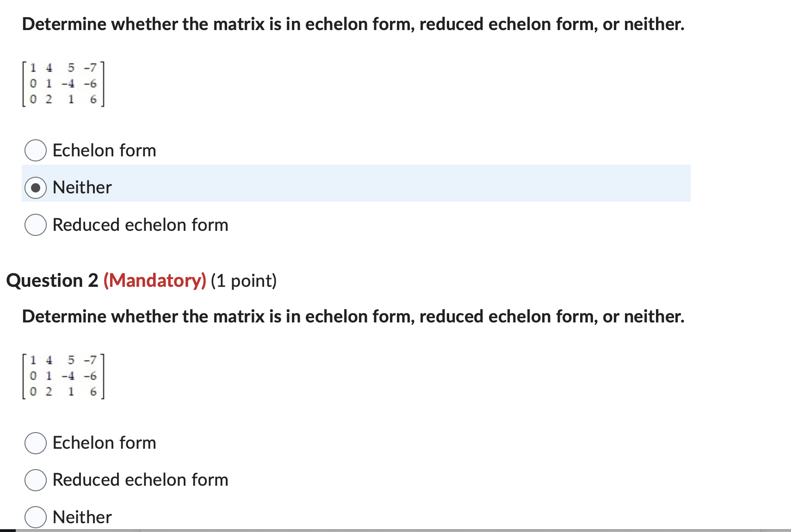Pick Reduced echelon form in Question 2
Viewport: 791px width, 532px height.
35,480
